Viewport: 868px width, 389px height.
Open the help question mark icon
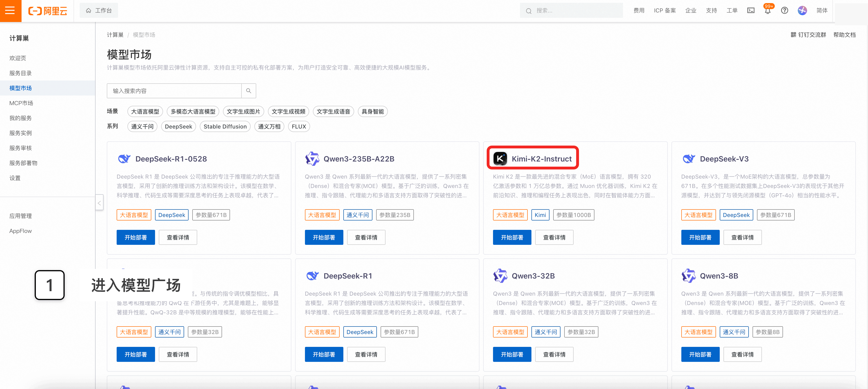[784, 11]
